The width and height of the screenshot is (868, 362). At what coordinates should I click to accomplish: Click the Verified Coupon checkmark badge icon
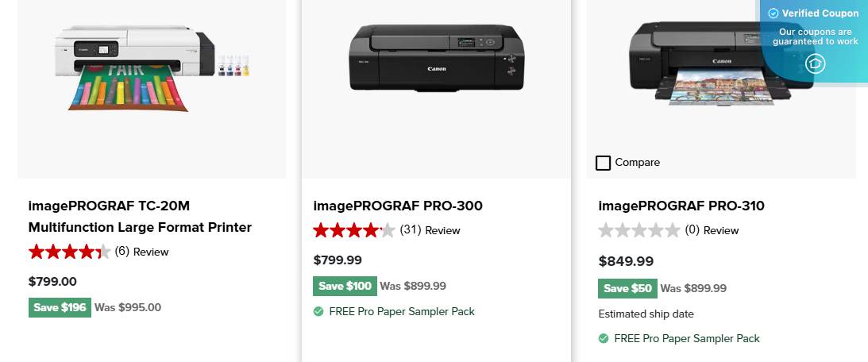coord(773,13)
